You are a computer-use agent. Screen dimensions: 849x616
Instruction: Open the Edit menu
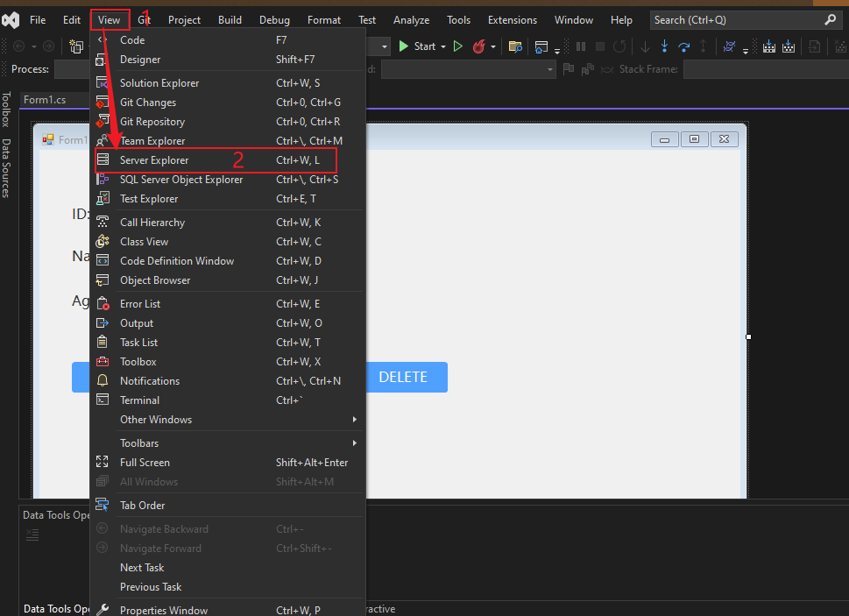click(x=72, y=20)
